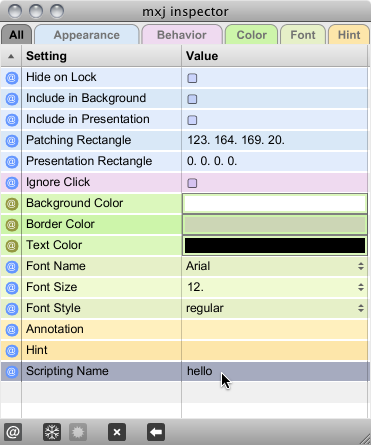Click the @ icon beside Hide on Lock

tap(12, 78)
